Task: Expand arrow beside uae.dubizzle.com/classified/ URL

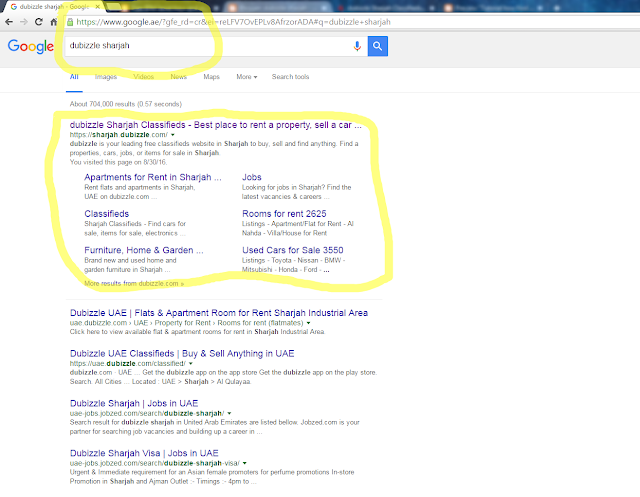Action: coord(191,363)
